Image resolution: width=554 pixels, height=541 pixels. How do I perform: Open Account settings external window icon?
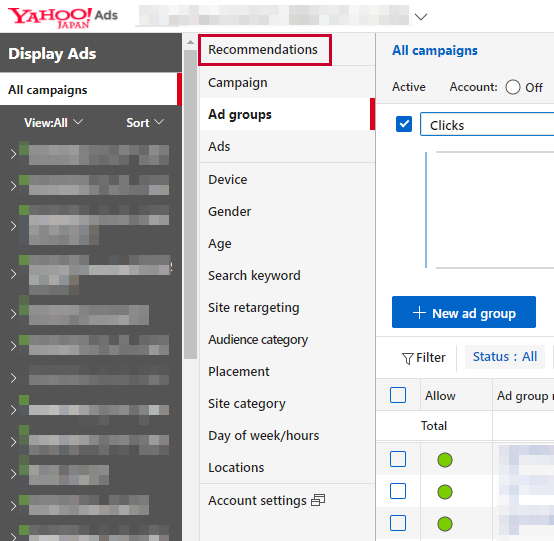point(318,500)
